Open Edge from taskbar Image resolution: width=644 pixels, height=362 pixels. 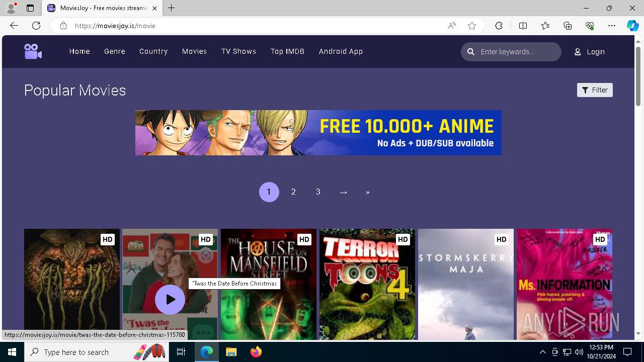207,352
